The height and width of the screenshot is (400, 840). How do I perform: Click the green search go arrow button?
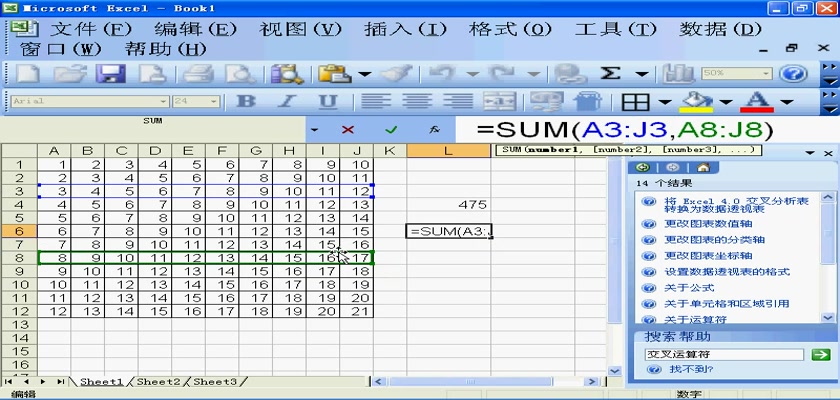pyautogui.click(x=821, y=354)
